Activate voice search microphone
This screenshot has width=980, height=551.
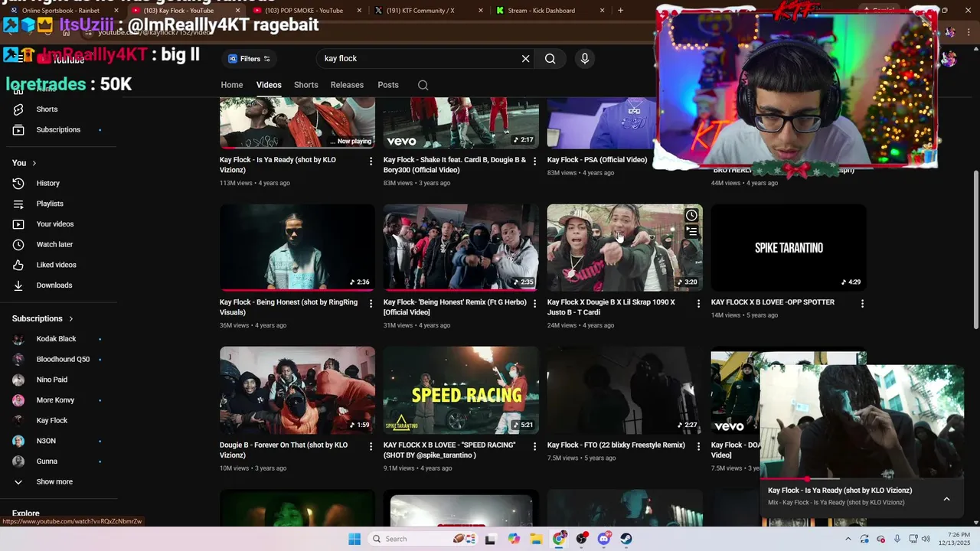pos(585,59)
